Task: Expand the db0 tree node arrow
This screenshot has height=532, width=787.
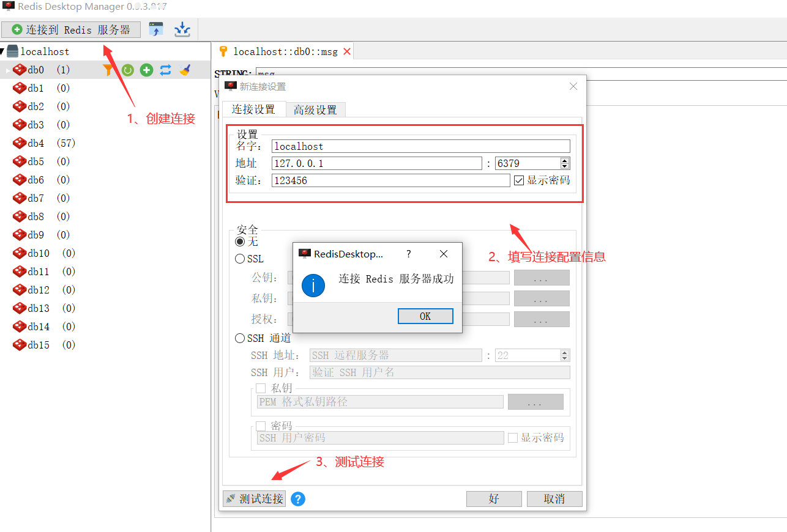Action: [9, 70]
